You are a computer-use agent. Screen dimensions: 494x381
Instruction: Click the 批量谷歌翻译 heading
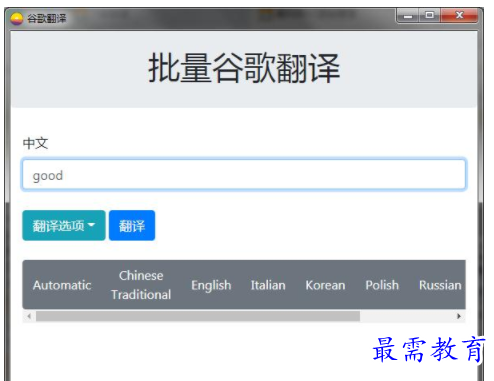click(x=244, y=68)
